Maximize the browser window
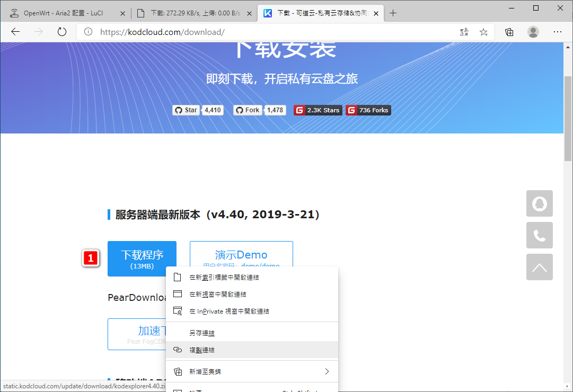 coord(536,8)
